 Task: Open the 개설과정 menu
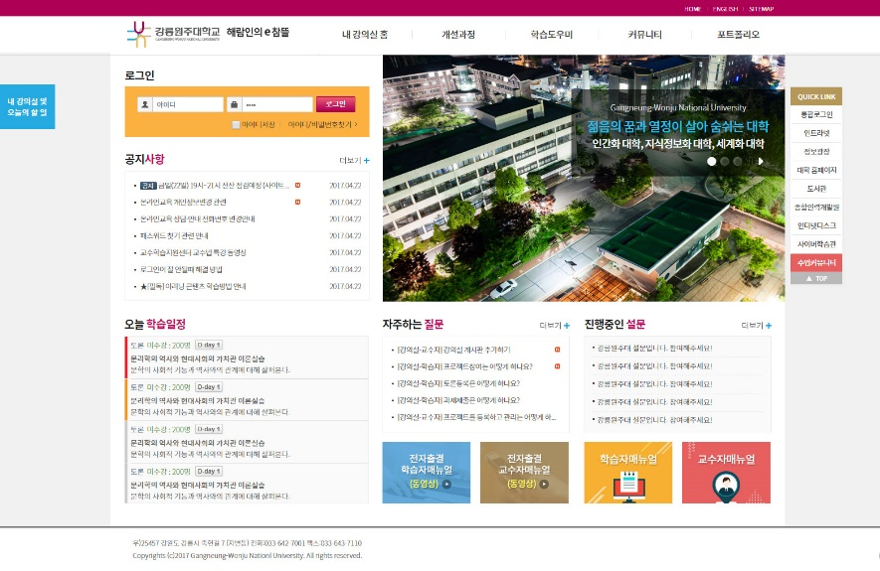458,34
